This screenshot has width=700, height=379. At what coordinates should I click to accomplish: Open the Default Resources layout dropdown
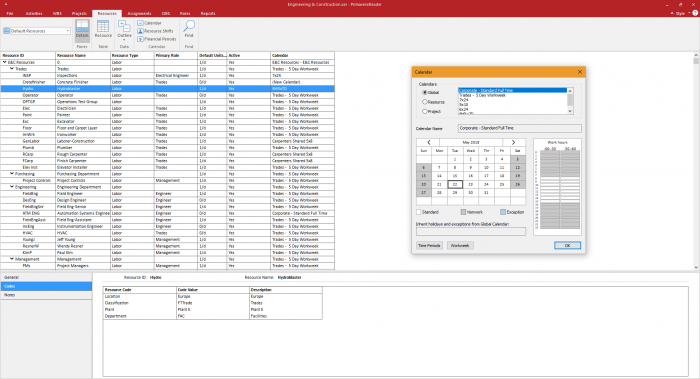pos(68,31)
